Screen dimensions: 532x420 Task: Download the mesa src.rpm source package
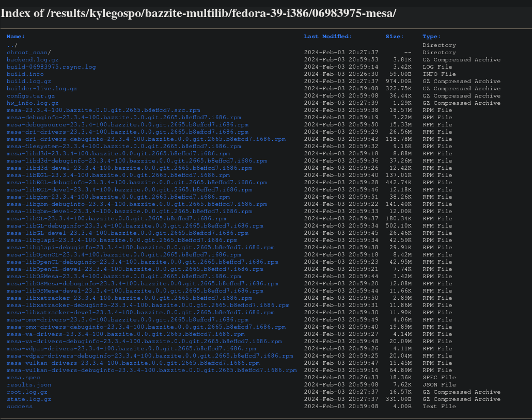click(x=103, y=110)
